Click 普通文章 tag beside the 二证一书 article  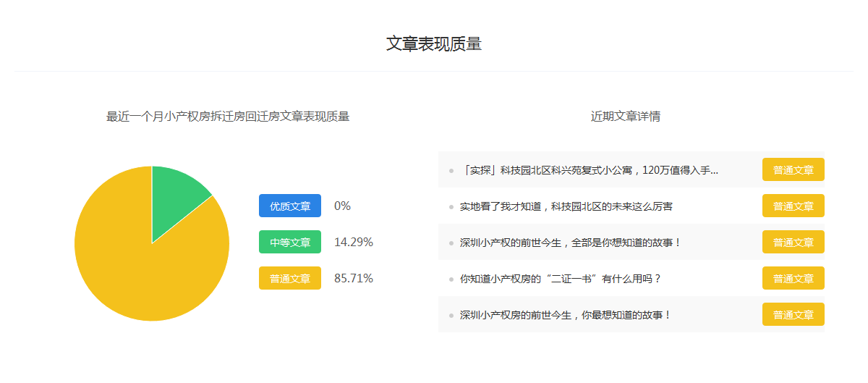point(793,279)
